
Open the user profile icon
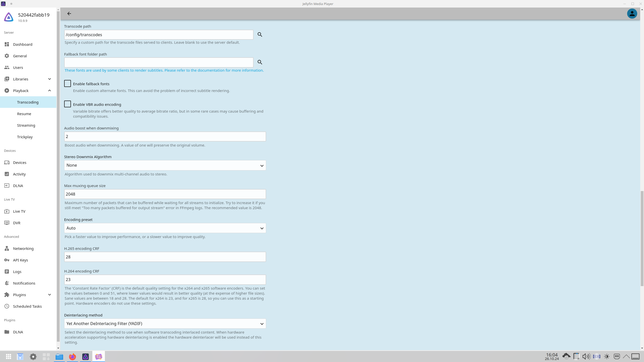tap(632, 14)
